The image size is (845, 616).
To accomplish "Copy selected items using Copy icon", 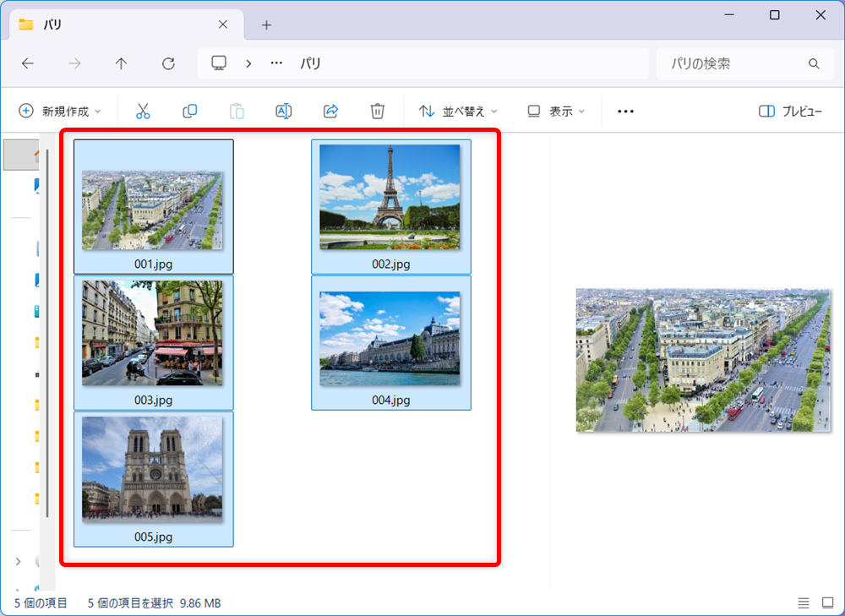I will pos(189,111).
